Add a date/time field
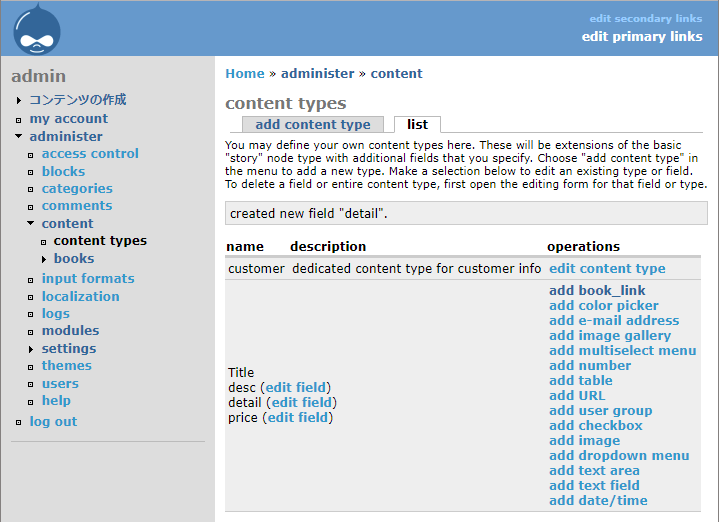This screenshot has width=719, height=522. [597, 500]
